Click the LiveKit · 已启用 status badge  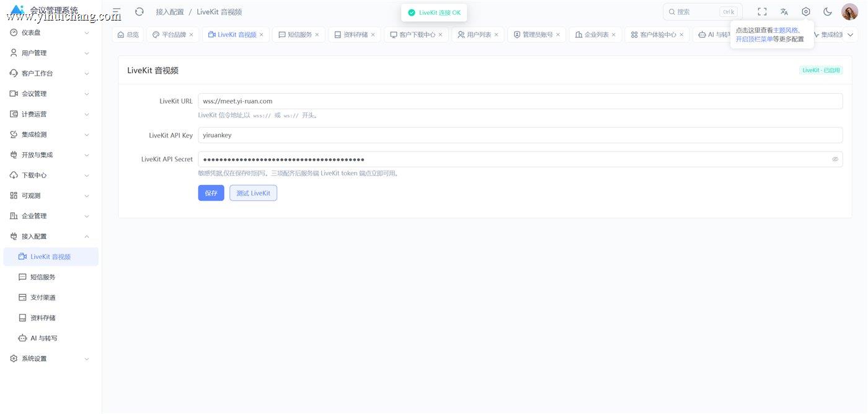pyautogui.click(x=821, y=71)
